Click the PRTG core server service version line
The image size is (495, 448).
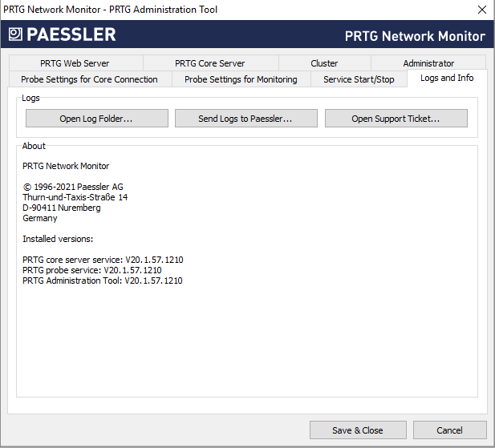pos(103,260)
